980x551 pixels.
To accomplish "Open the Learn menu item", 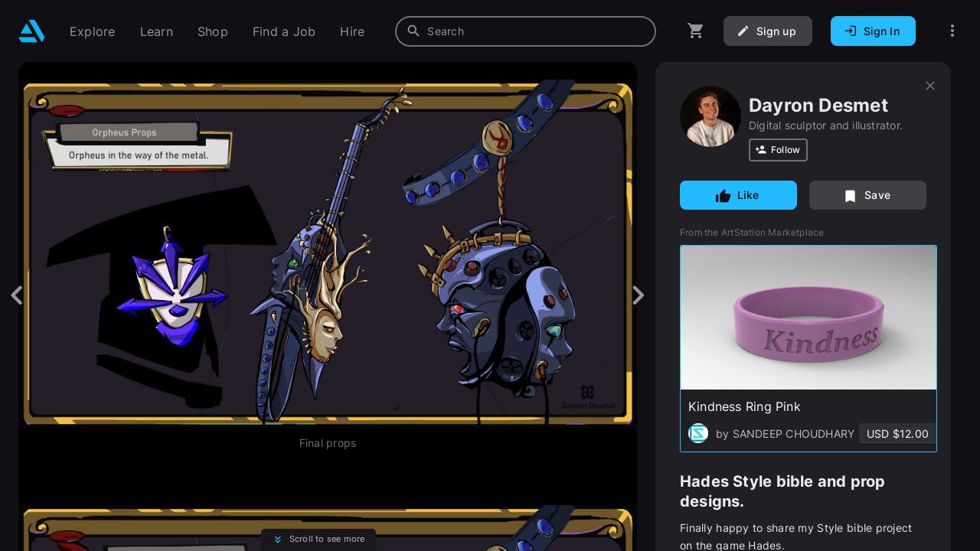I will [x=156, y=31].
